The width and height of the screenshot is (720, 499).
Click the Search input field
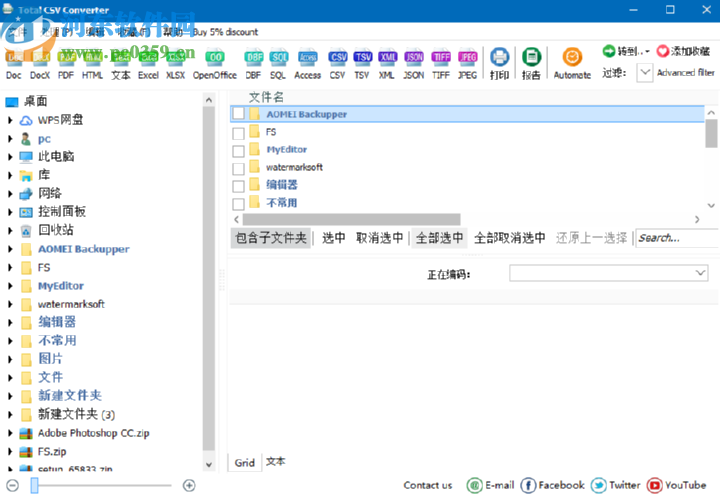(x=677, y=238)
